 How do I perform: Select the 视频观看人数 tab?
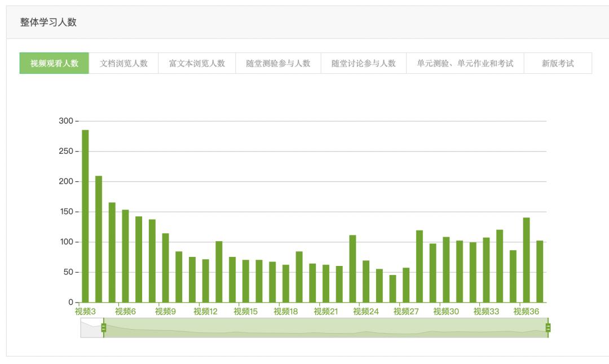click(54, 63)
